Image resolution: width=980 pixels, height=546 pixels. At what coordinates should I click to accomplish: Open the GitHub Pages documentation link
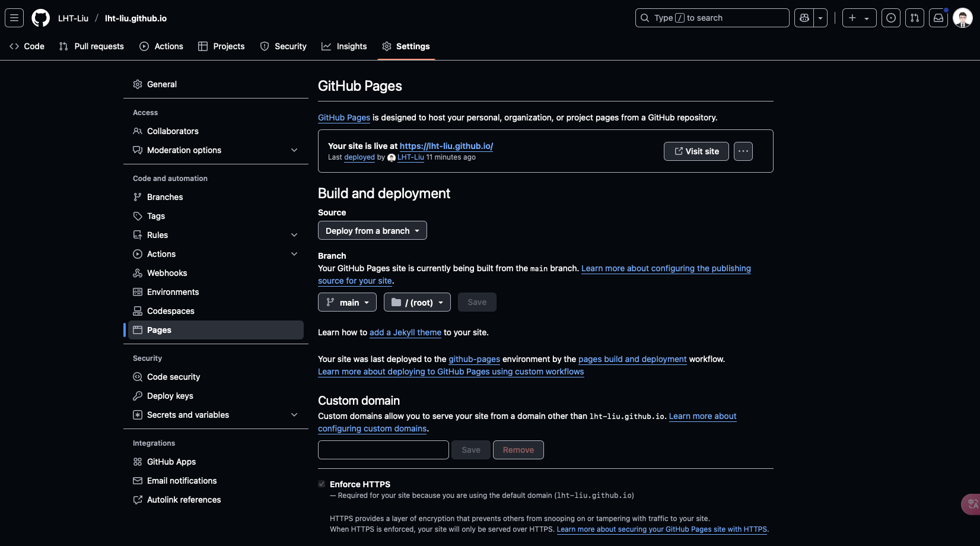(x=344, y=118)
